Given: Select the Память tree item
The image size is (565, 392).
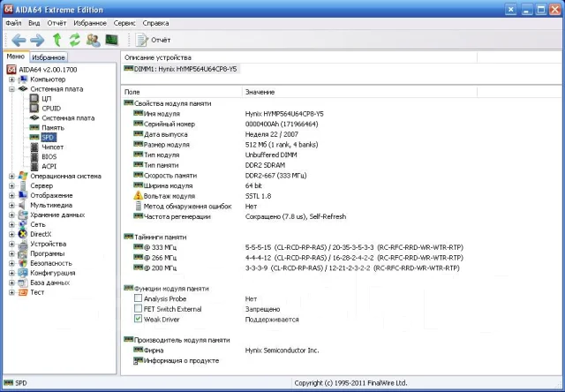Looking at the screenshot, I should coord(53,128).
